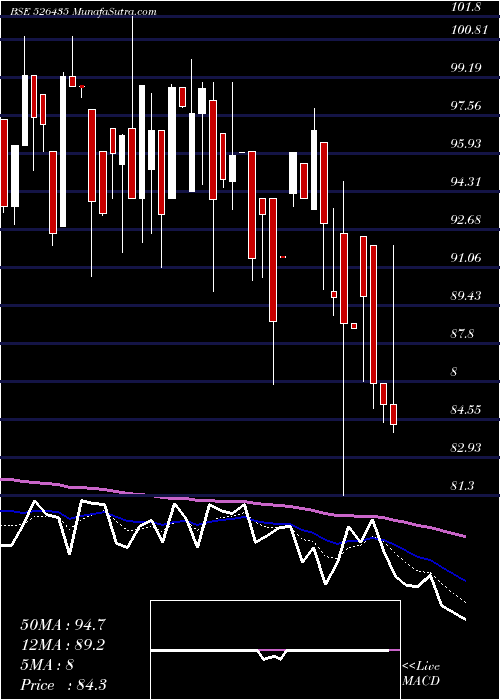Click the 97.56 price axis label
500x700 pixels.
point(466,106)
